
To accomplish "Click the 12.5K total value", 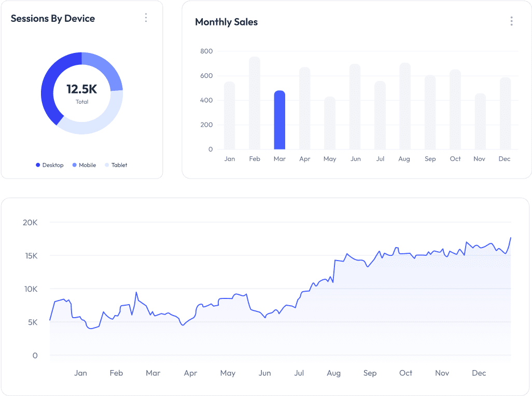I will pyautogui.click(x=82, y=89).
